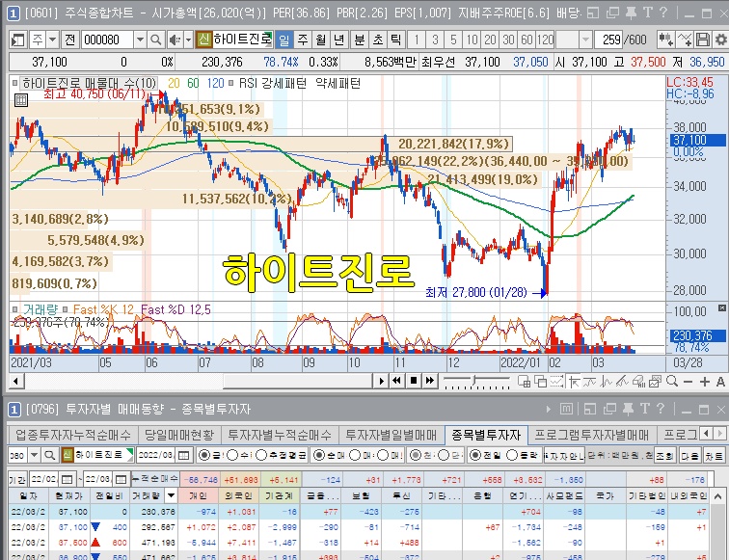Expand stock code dropdown in investor window

click(x=34, y=455)
